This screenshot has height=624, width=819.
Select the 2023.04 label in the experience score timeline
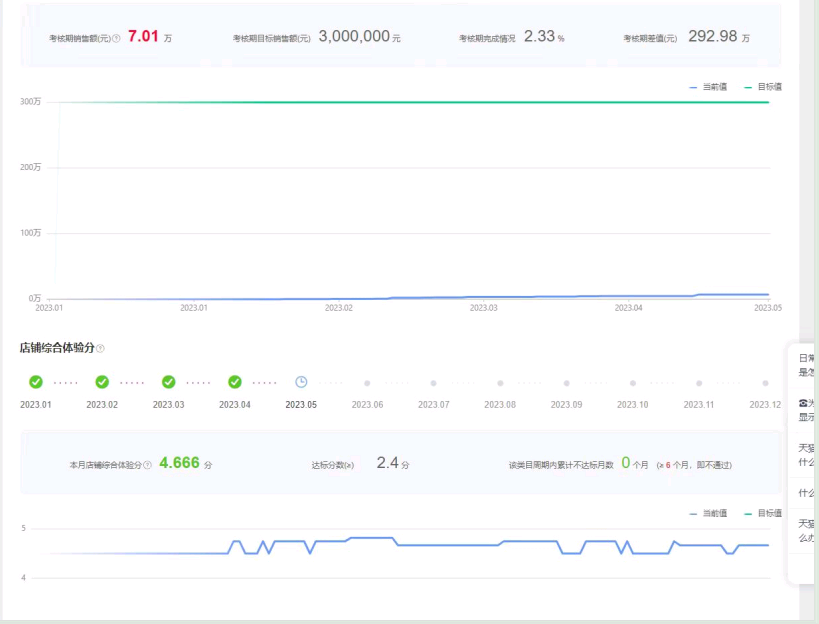(235, 405)
